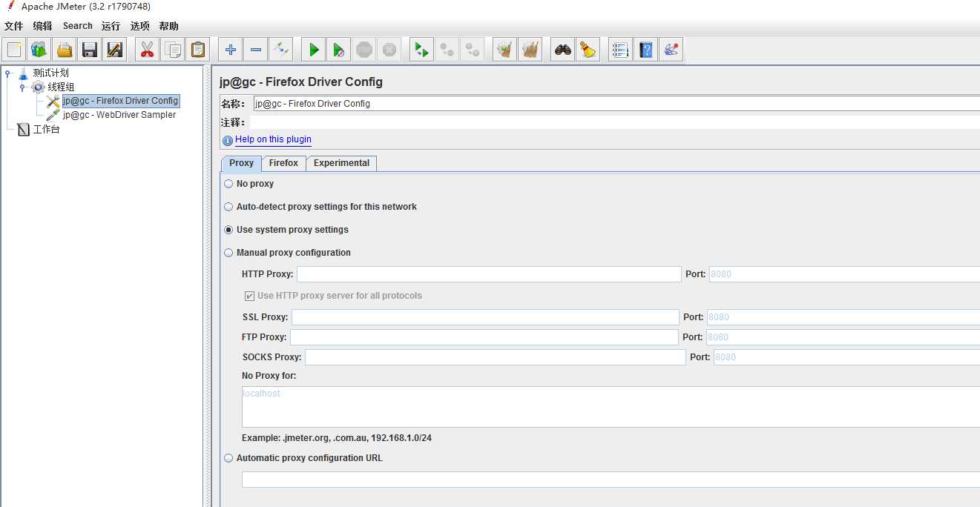Open the 编辑 menu
The height and width of the screenshot is (507, 980).
click(43, 26)
